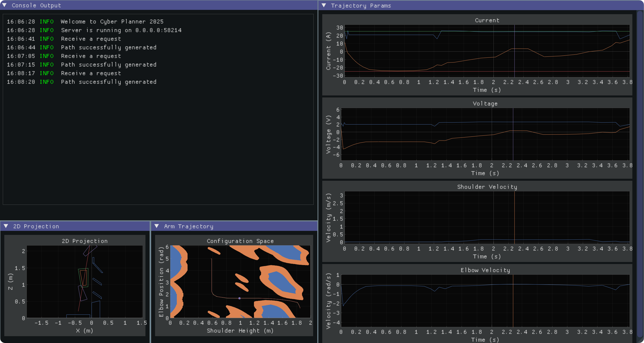Click the Configuration Space plot title

[x=240, y=241]
